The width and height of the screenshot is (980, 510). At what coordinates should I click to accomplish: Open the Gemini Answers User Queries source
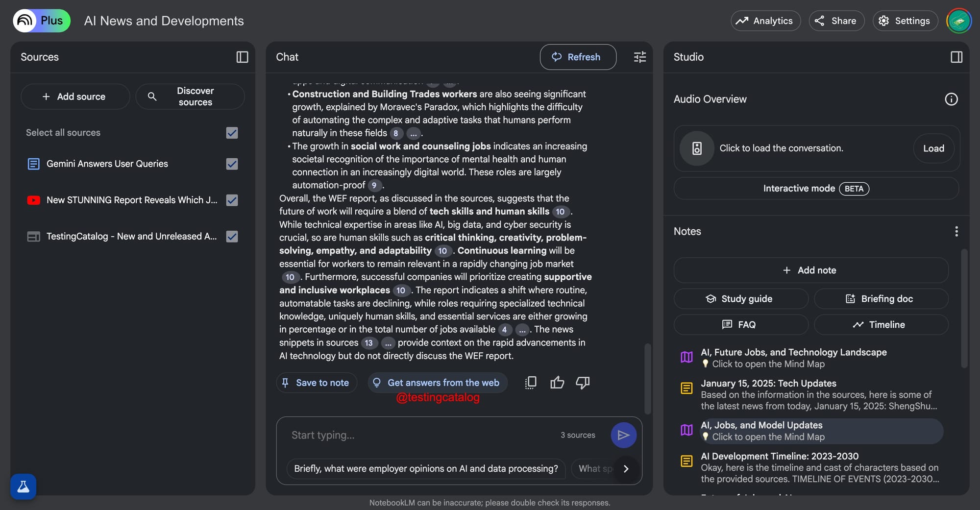[x=107, y=164]
